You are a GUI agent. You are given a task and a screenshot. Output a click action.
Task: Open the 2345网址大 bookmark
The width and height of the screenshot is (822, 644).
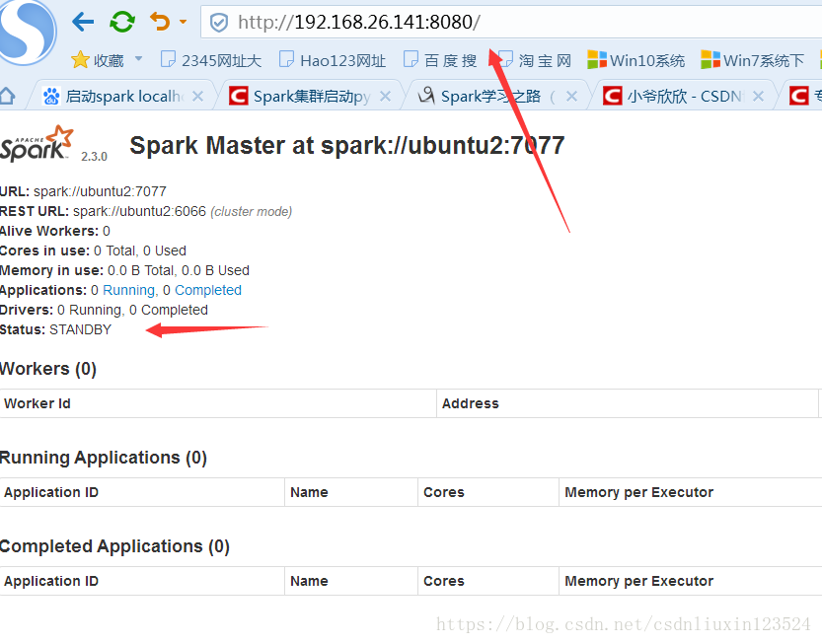211,60
